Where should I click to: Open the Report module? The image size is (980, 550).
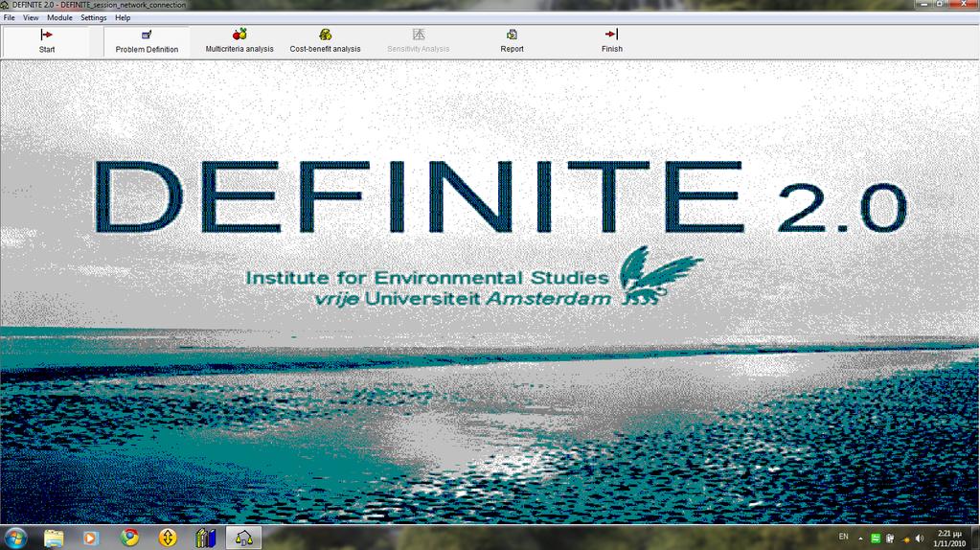[512, 41]
